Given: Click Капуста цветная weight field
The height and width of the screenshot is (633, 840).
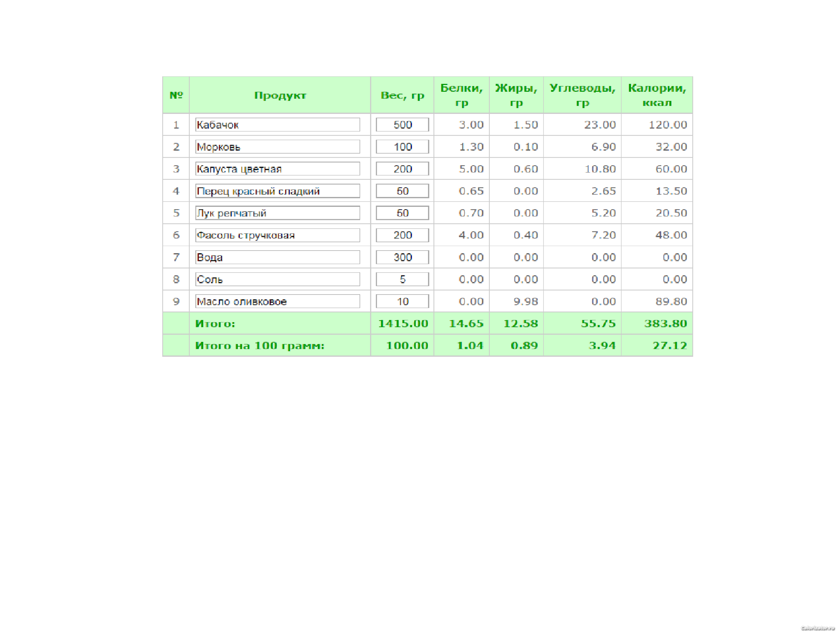Looking at the screenshot, I should coord(403,169).
